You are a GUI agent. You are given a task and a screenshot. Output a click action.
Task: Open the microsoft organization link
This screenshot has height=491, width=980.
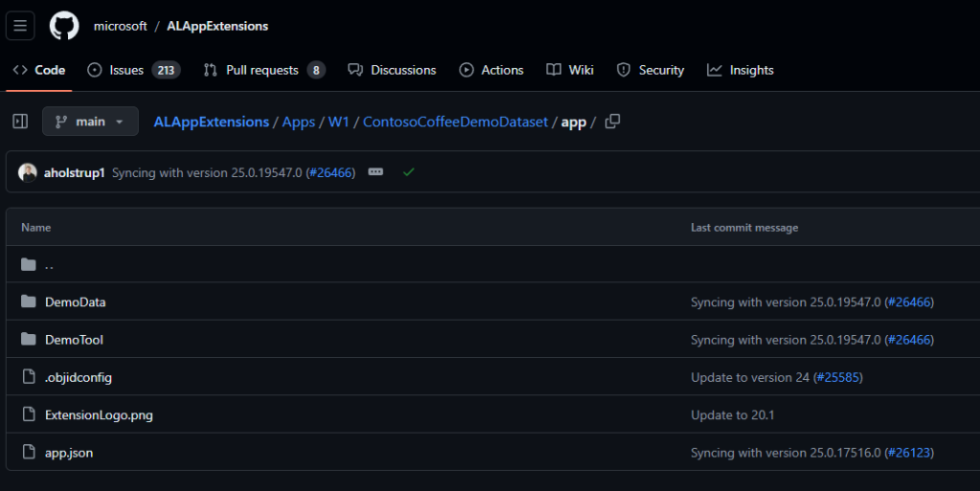(120, 26)
